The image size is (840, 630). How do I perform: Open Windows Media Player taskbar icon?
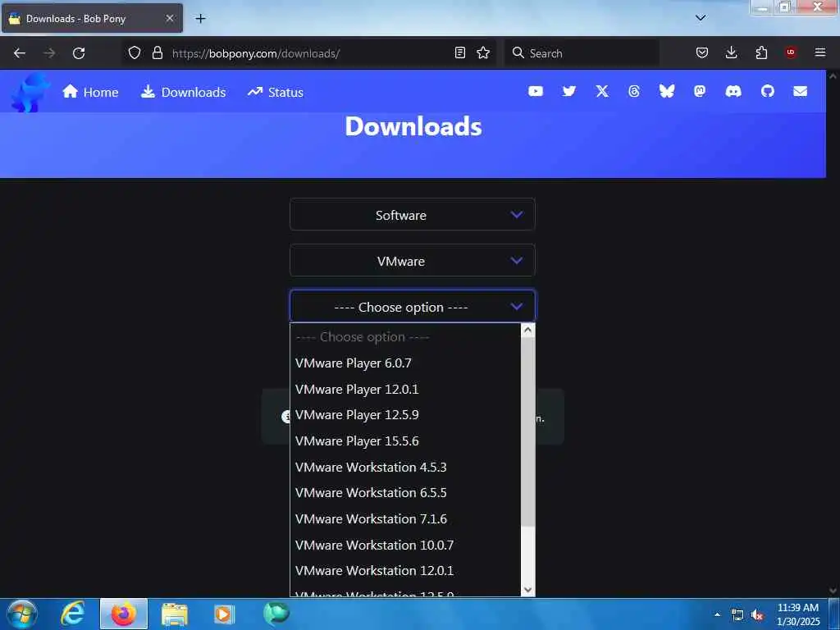pyautogui.click(x=224, y=614)
